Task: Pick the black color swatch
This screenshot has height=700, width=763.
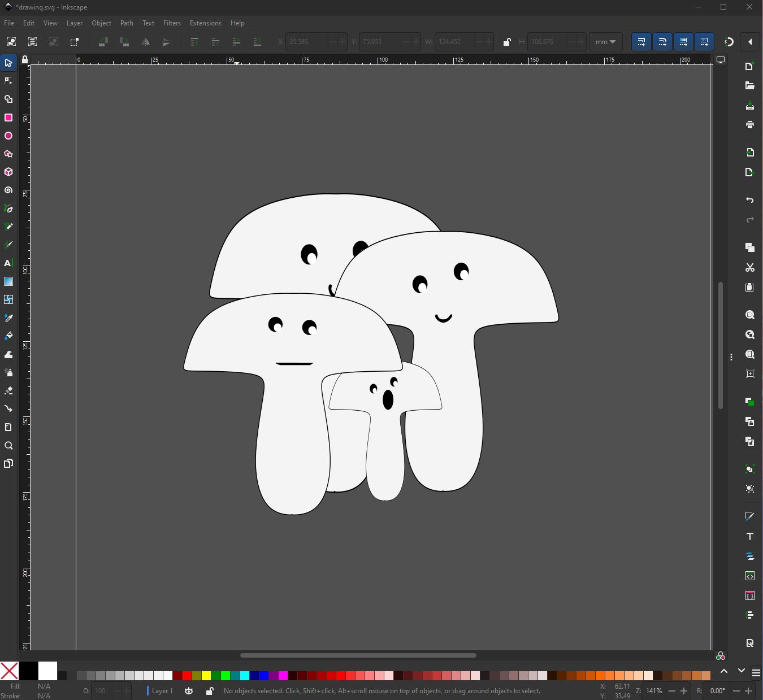Action: point(28,671)
